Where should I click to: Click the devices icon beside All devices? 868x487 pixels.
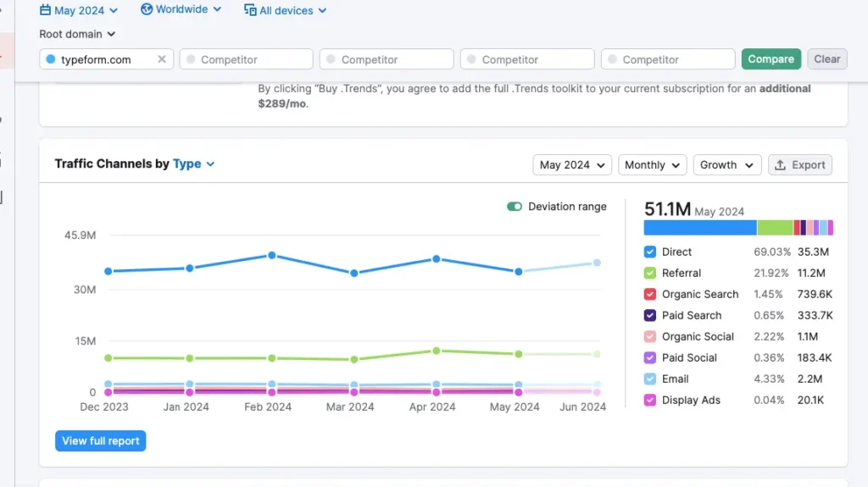click(250, 10)
